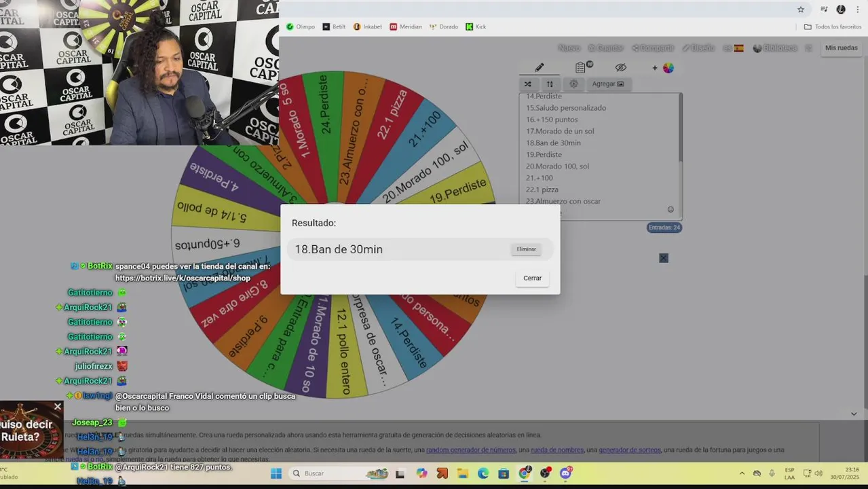Open Chrome three-dot menu
The height and width of the screenshot is (489, 868).
[x=857, y=10]
